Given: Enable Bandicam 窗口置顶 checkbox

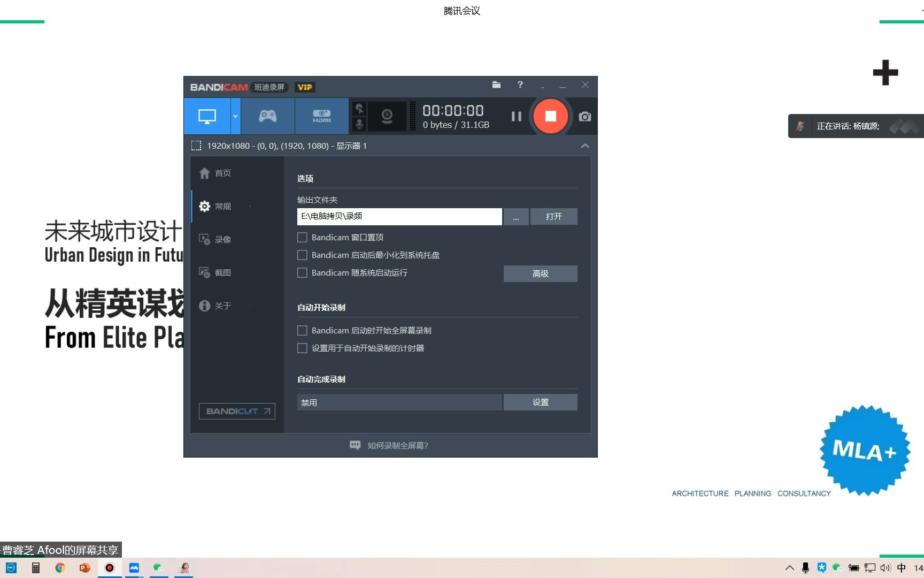Looking at the screenshot, I should (302, 237).
